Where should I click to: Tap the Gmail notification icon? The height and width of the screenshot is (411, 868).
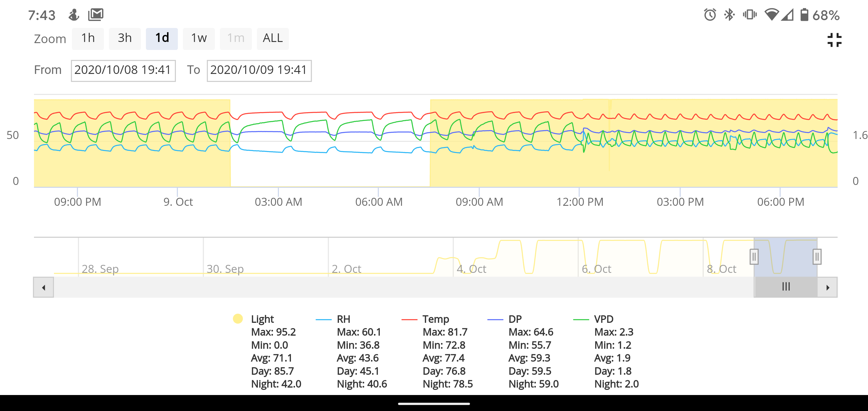click(96, 15)
